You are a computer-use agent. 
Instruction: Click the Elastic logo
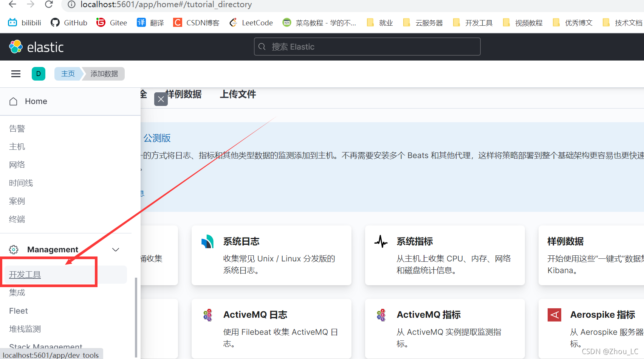coord(36,47)
